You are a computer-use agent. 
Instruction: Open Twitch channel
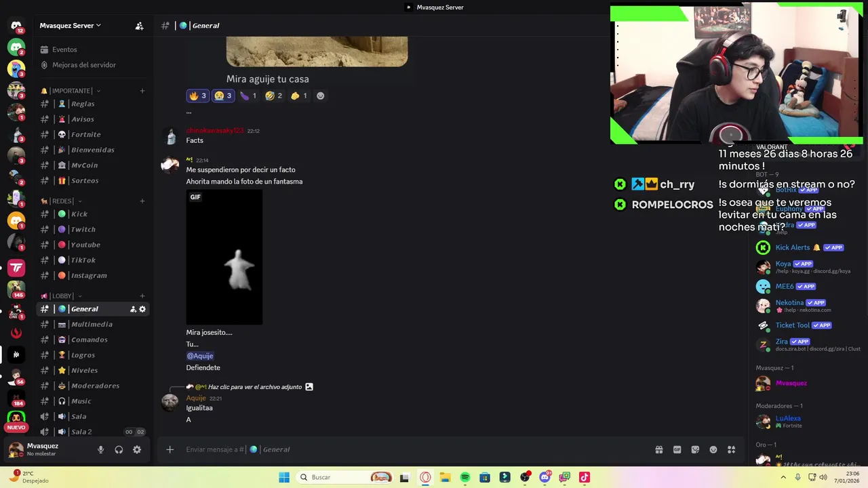coord(93,230)
